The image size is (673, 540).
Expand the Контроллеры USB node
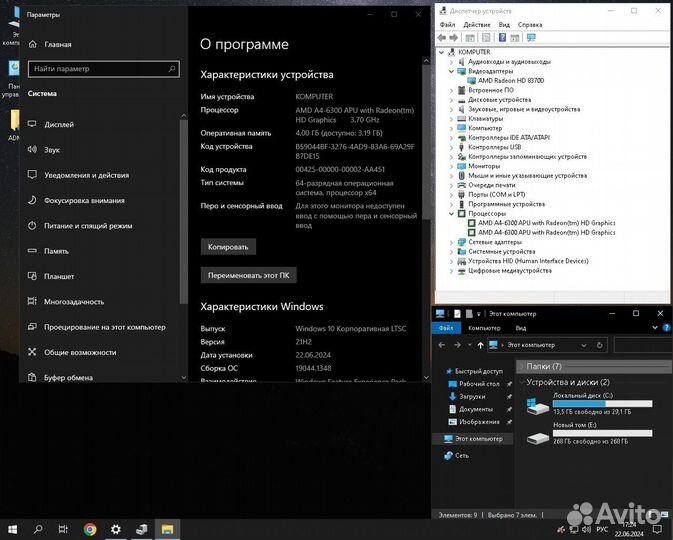[451, 147]
